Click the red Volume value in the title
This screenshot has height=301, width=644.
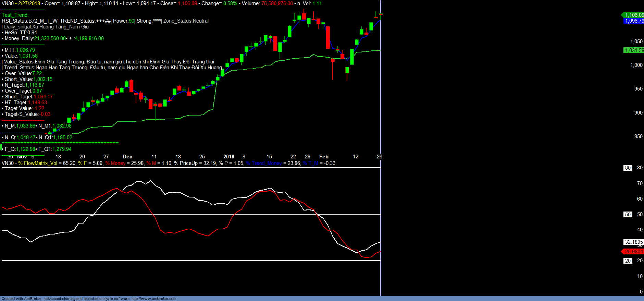coord(277,3)
